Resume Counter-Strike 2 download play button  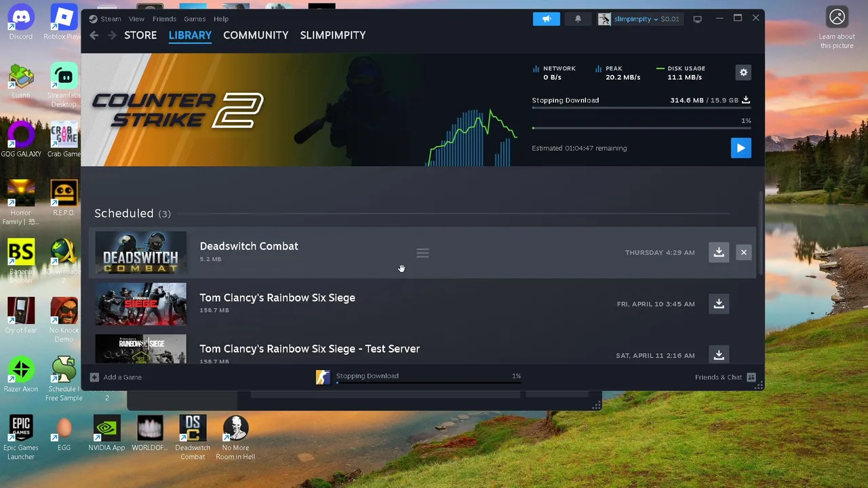(741, 148)
